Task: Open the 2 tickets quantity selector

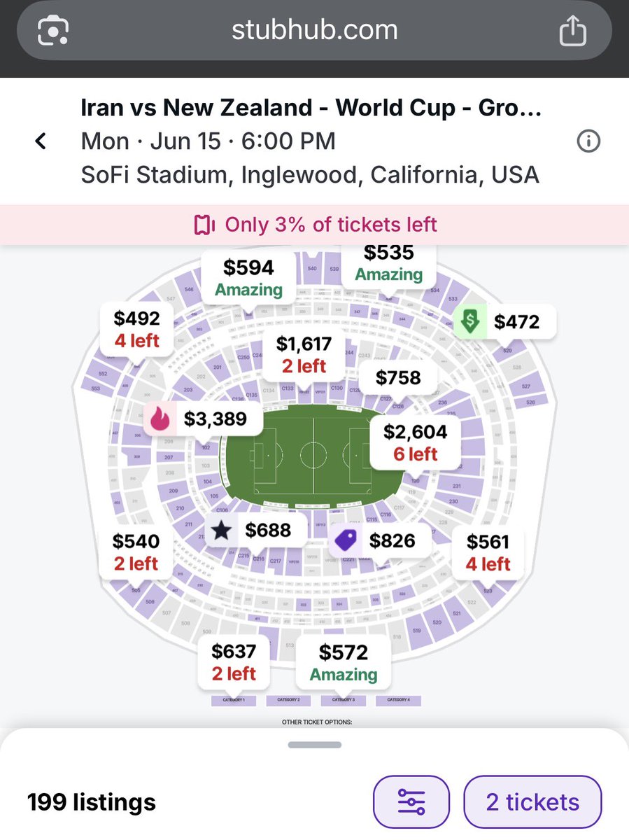Action: (532, 801)
